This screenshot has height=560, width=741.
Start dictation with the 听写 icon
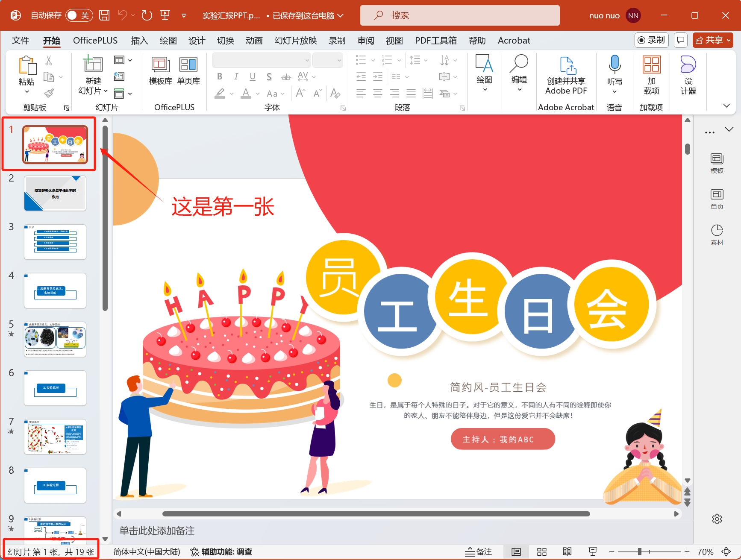coord(614,70)
